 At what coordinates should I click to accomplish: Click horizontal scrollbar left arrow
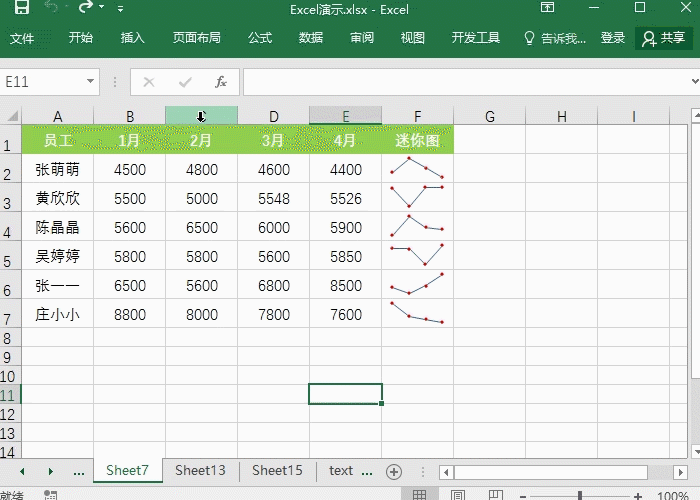pos(446,472)
